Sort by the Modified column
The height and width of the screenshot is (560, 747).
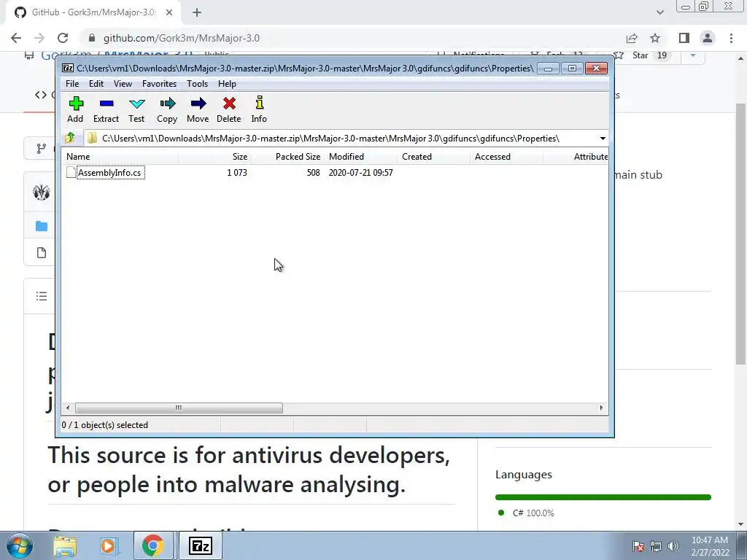(x=360, y=157)
